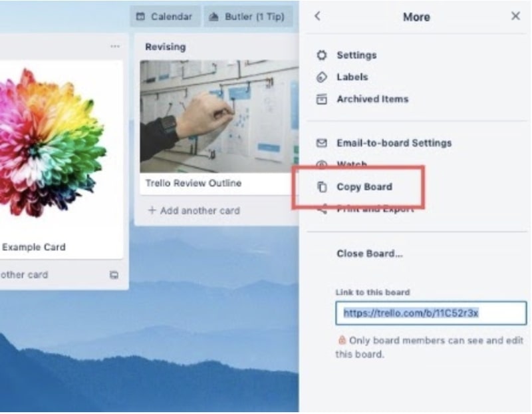Open Calendar power-up view
This screenshot has height=414, width=532.
[x=164, y=17]
